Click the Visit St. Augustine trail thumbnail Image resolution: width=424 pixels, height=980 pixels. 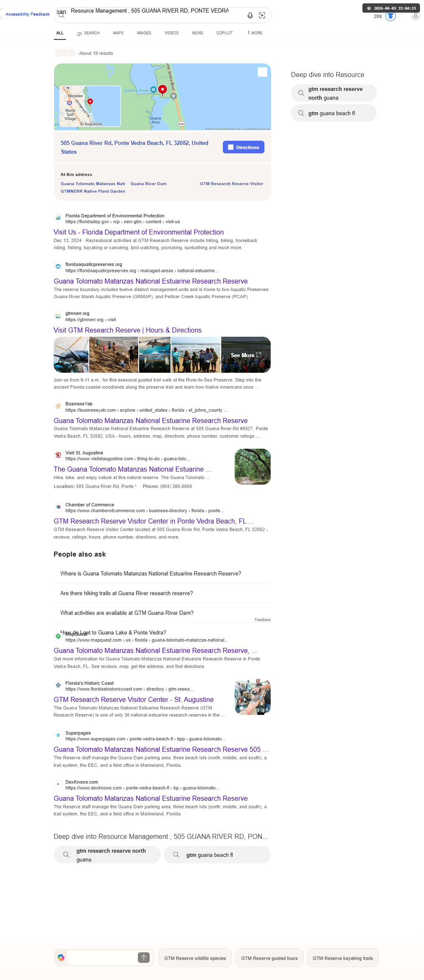coord(253,467)
